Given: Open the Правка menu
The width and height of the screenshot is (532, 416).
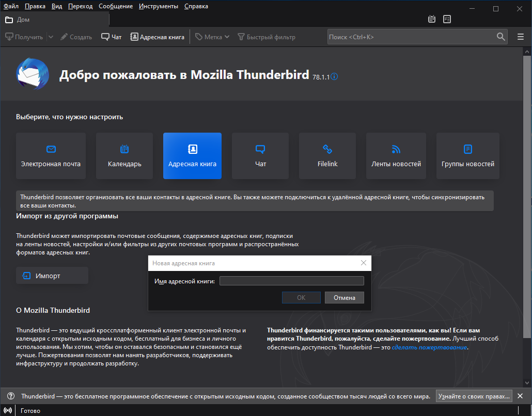Looking at the screenshot, I should pyautogui.click(x=35, y=6).
